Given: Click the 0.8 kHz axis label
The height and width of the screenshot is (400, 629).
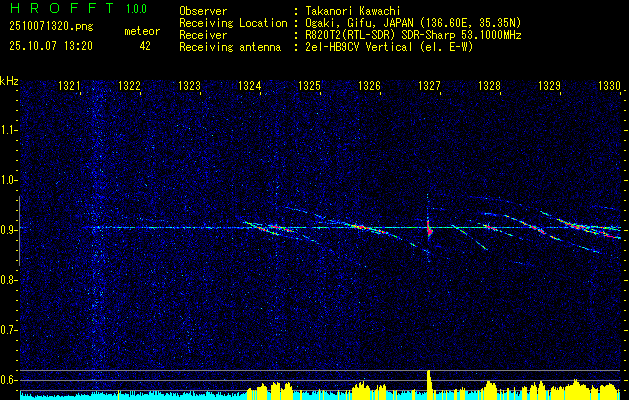Looking at the screenshot, I should coord(8,280).
